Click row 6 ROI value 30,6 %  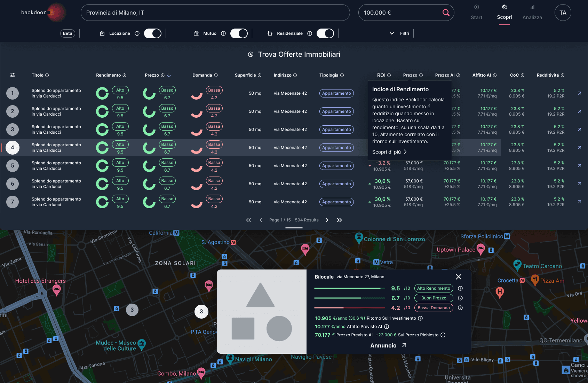point(382,181)
